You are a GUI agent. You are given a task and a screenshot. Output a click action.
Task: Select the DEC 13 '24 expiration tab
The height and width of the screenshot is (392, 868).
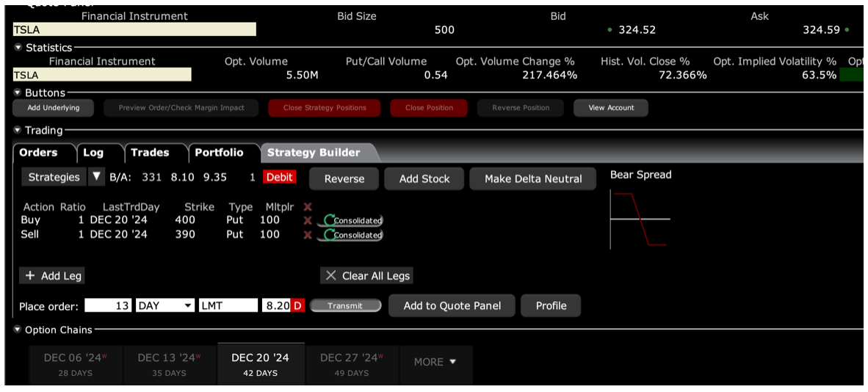pyautogui.click(x=170, y=365)
